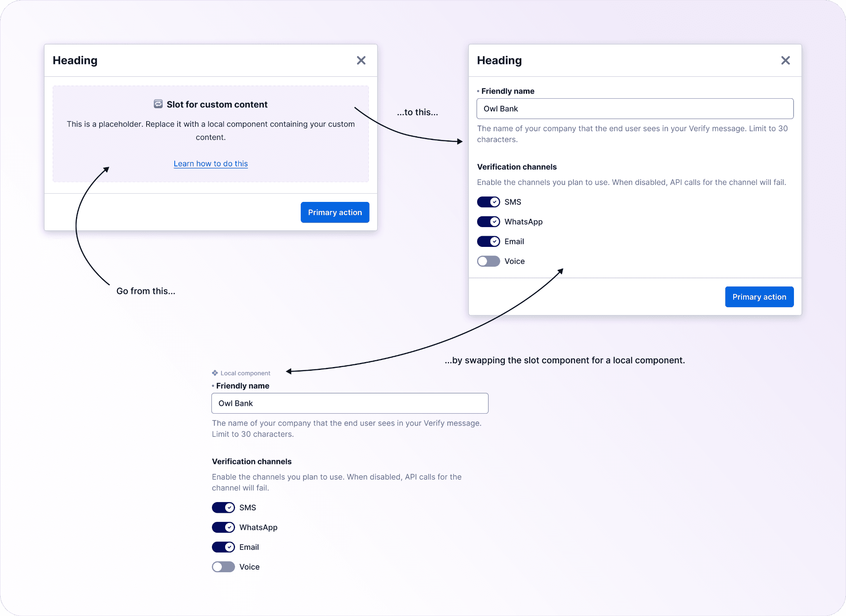Image resolution: width=846 pixels, height=616 pixels.
Task: Select the 'Slot for custom content' title
Action: (x=217, y=104)
